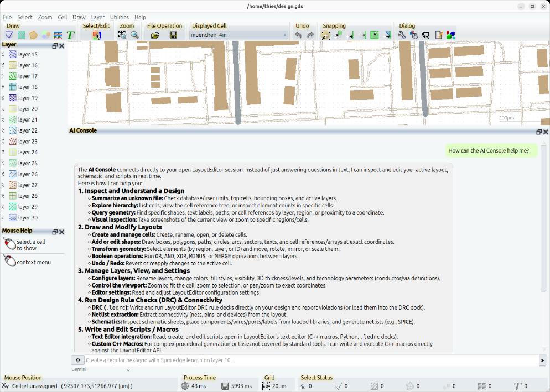Open the Zoom menu
Viewport: 550px width, 392px height.
point(45,17)
